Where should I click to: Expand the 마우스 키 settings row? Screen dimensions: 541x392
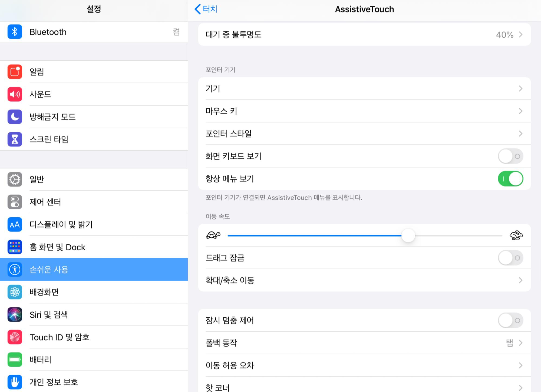364,111
